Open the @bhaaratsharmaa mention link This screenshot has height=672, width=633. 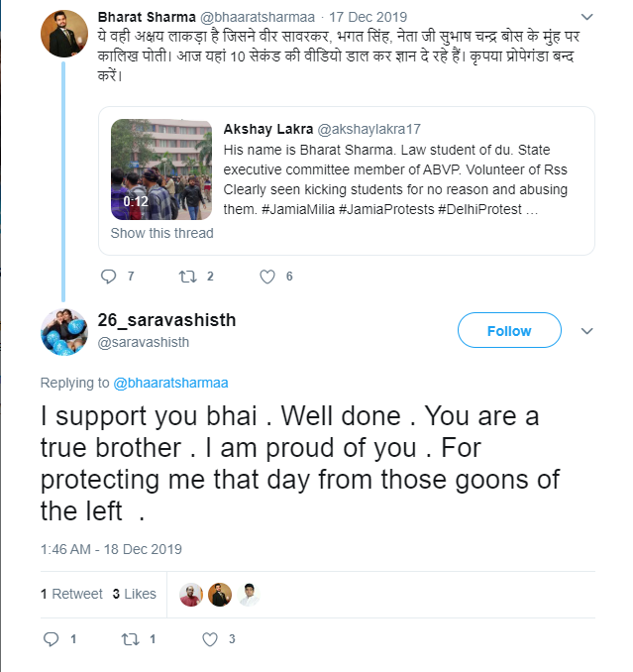tap(170, 383)
